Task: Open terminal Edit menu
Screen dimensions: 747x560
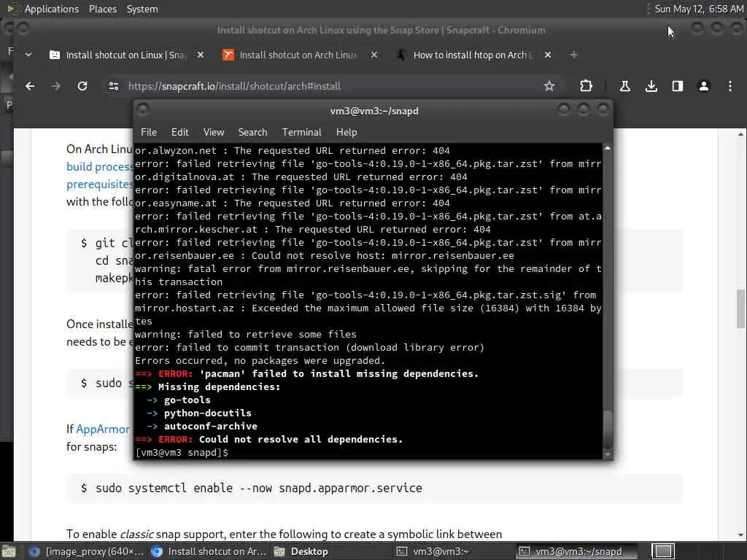Action: click(x=179, y=133)
